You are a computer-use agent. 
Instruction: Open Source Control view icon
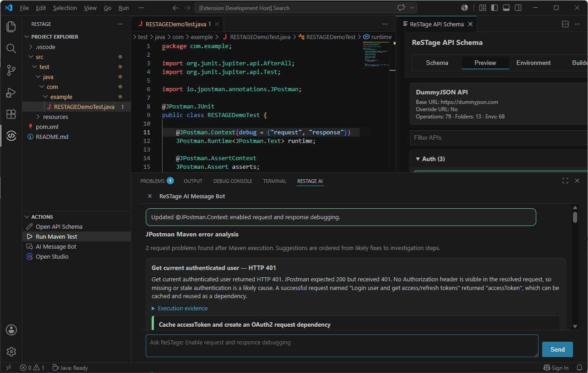pos(11,70)
